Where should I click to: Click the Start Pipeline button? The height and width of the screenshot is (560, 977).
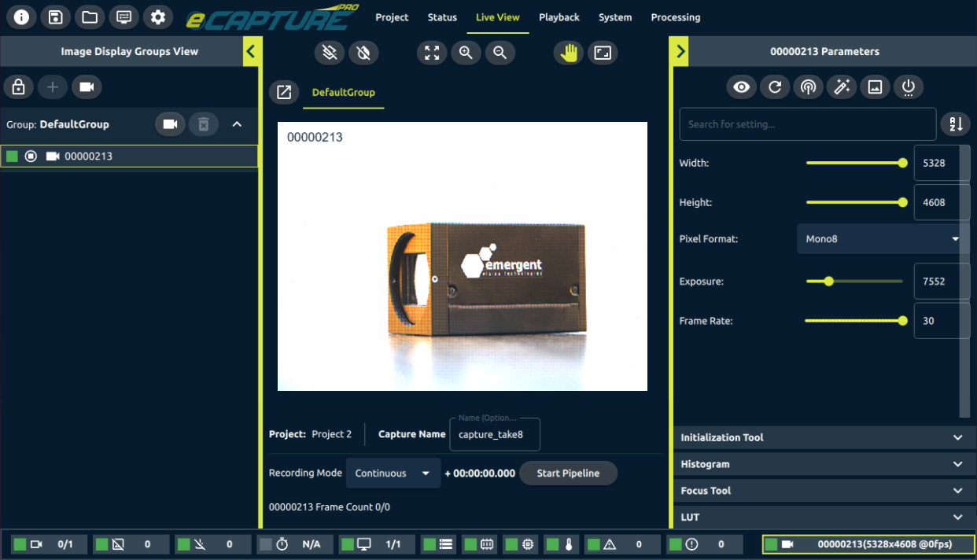[568, 473]
